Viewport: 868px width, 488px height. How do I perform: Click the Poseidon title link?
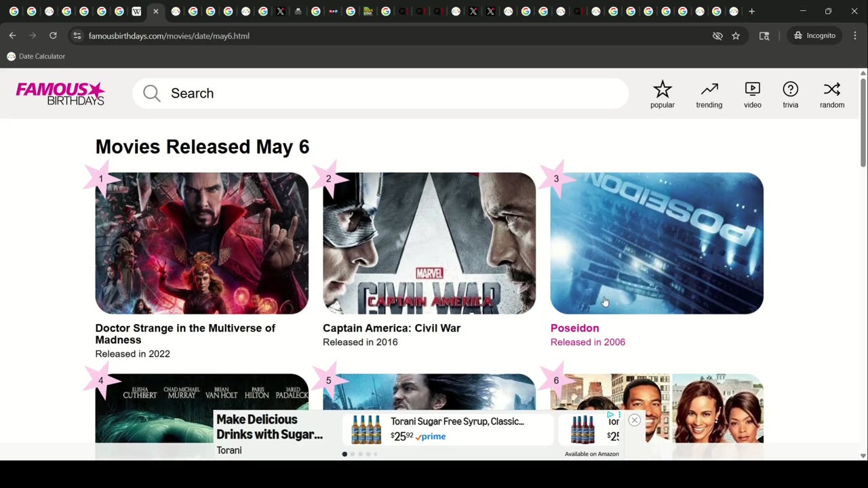(574, 328)
